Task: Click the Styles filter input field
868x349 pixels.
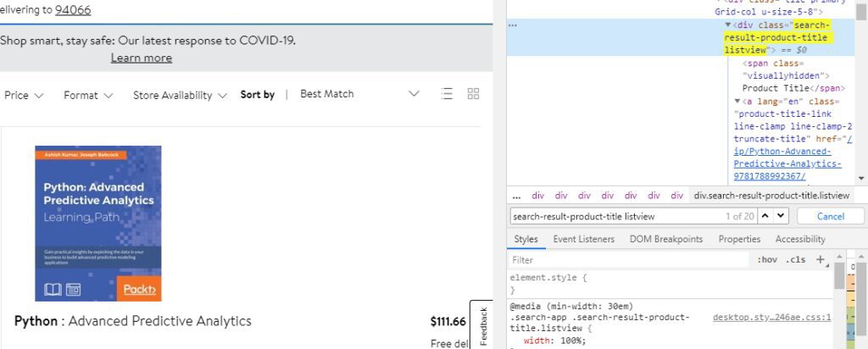Action: coord(627,260)
